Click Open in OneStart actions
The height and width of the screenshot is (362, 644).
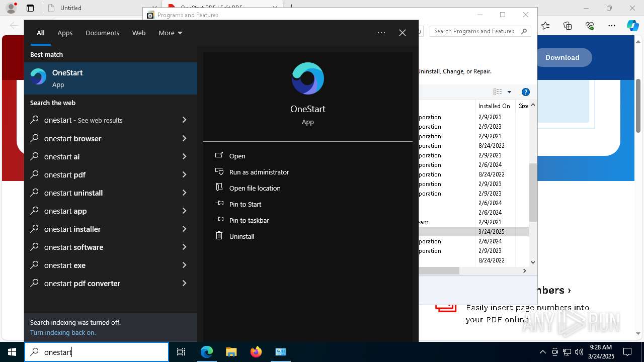coord(237,156)
